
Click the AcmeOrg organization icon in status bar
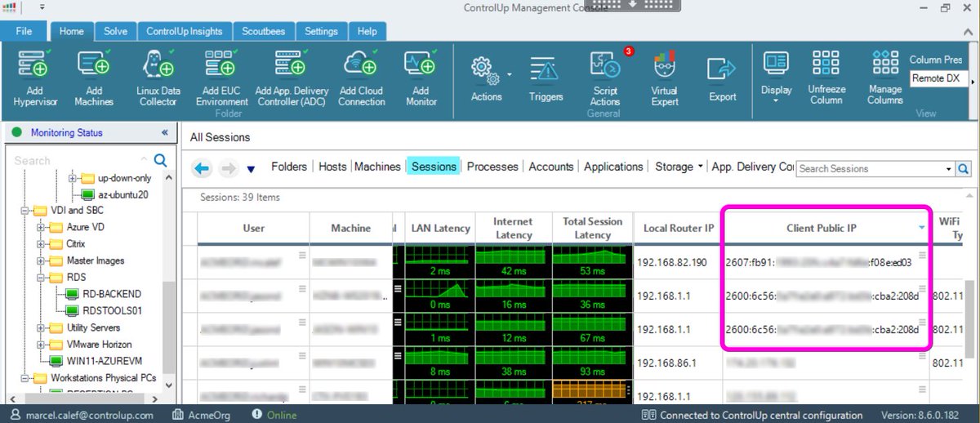coord(178,415)
